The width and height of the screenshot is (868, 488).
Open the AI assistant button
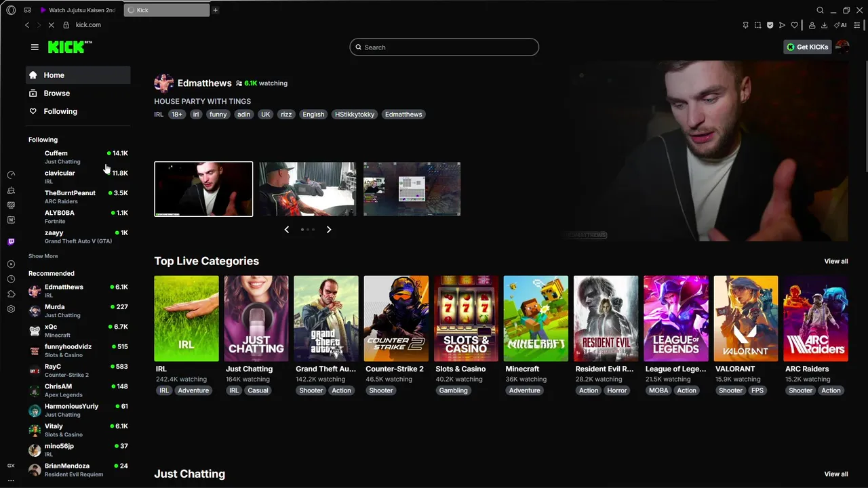pos(841,25)
